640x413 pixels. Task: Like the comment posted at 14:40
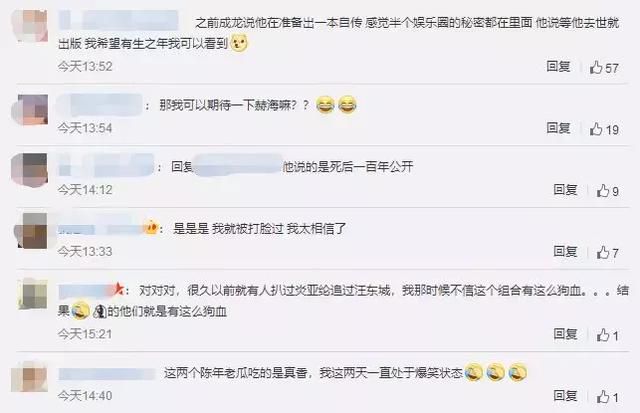pos(608,397)
